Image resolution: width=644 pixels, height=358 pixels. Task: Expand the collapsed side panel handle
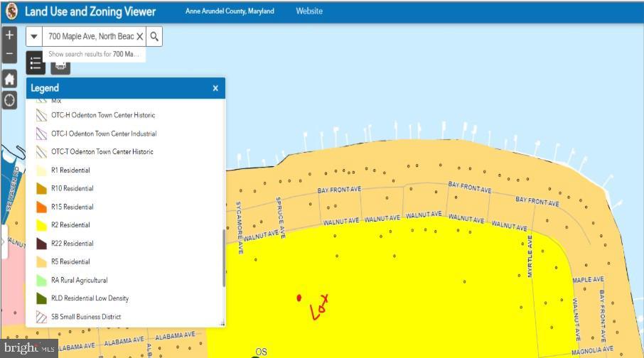(4, 242)
